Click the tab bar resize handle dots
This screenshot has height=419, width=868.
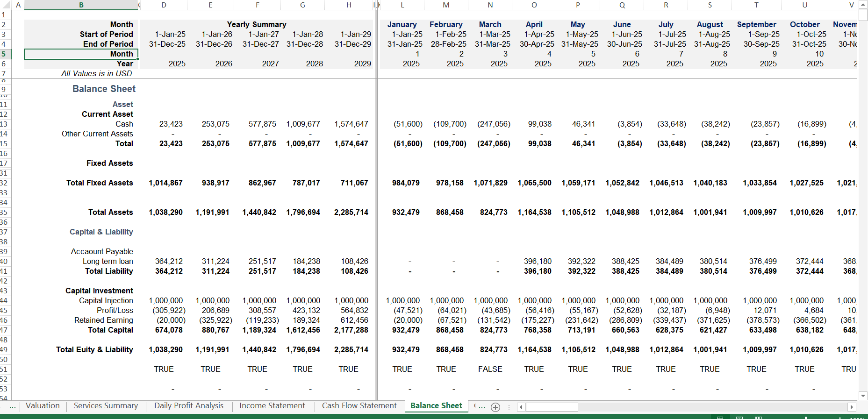click(x=509, y=407)
